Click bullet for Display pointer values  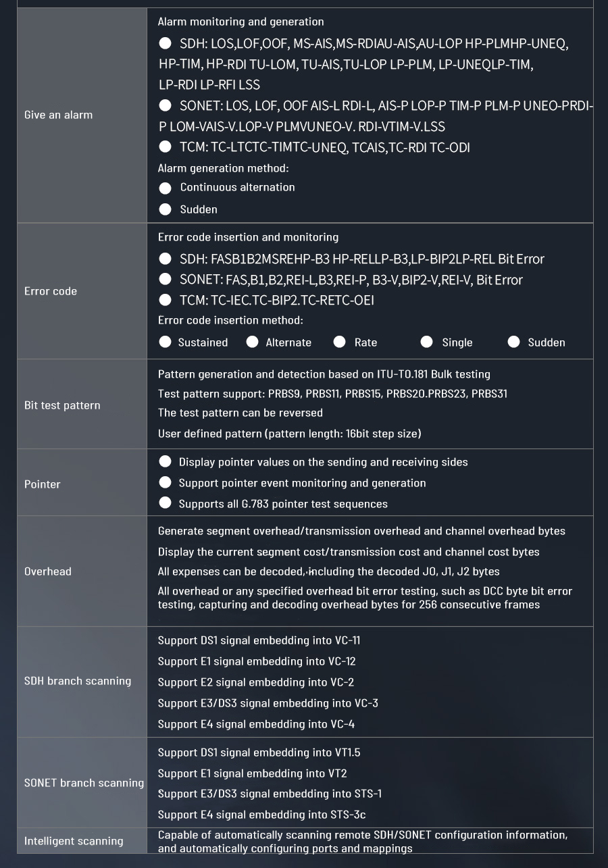[165, 462]
